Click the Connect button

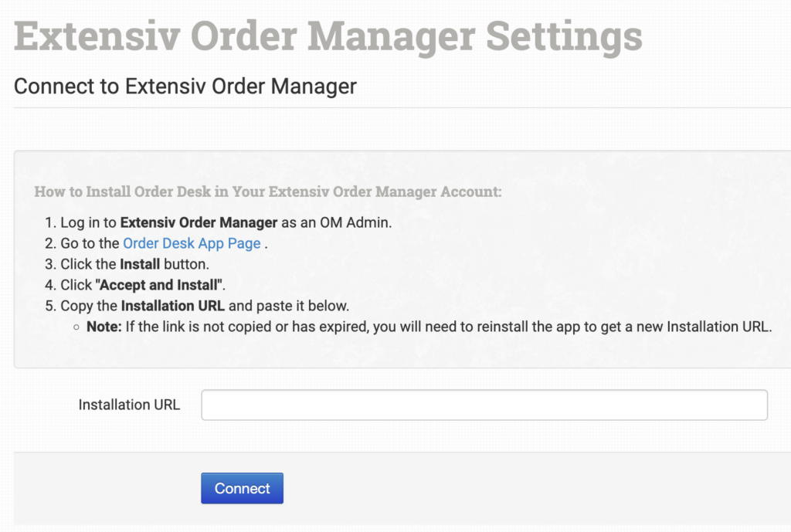(242, 488)
